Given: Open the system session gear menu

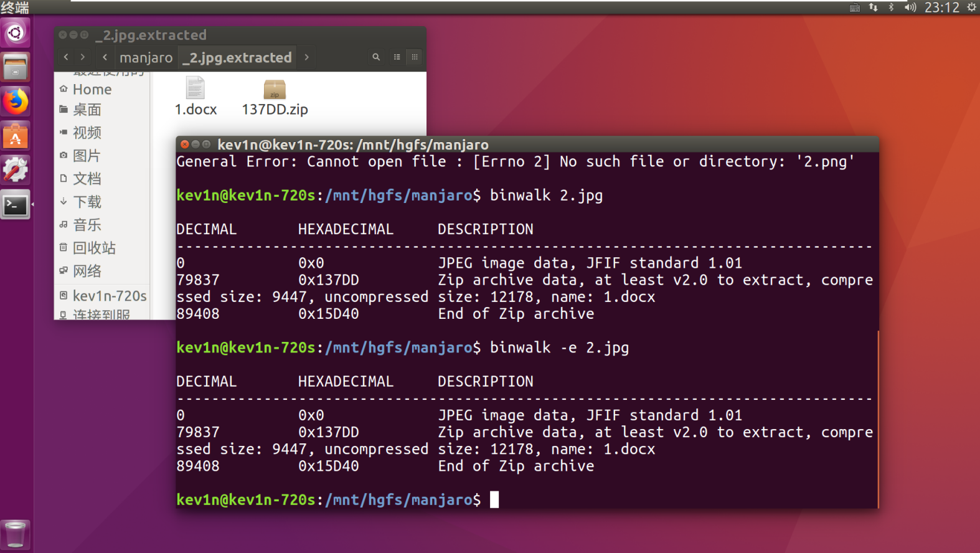Looking at the screenshot, I should click(971, 7).
